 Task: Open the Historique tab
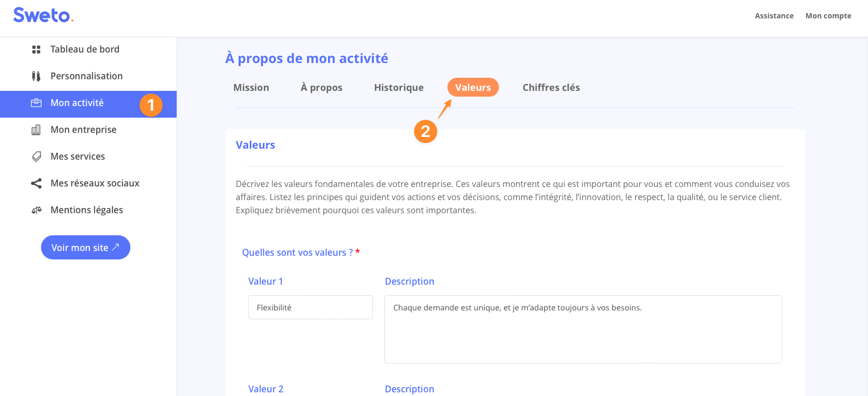399,88
